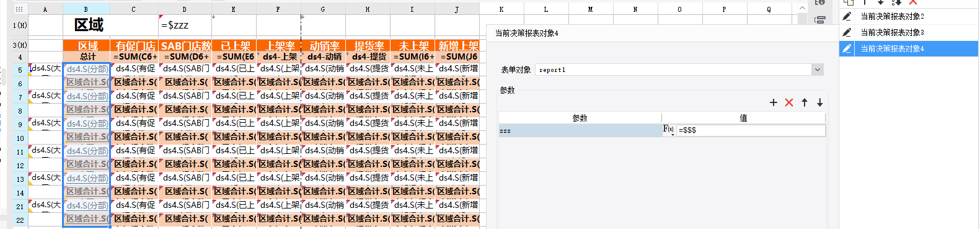Click the 上架率 header cell
The height and width of the screenshot is (229, 980).
(x=279, y=45)
